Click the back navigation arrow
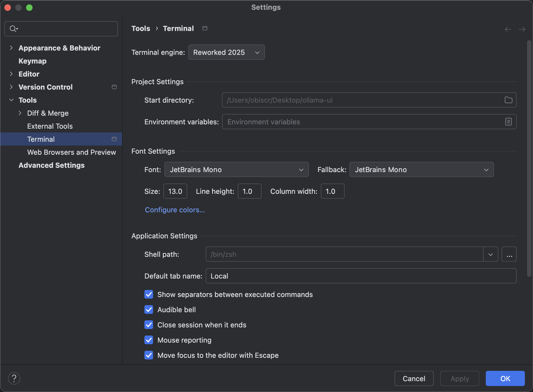The height and width of the screenshot is (392, 533). point(508,29)
